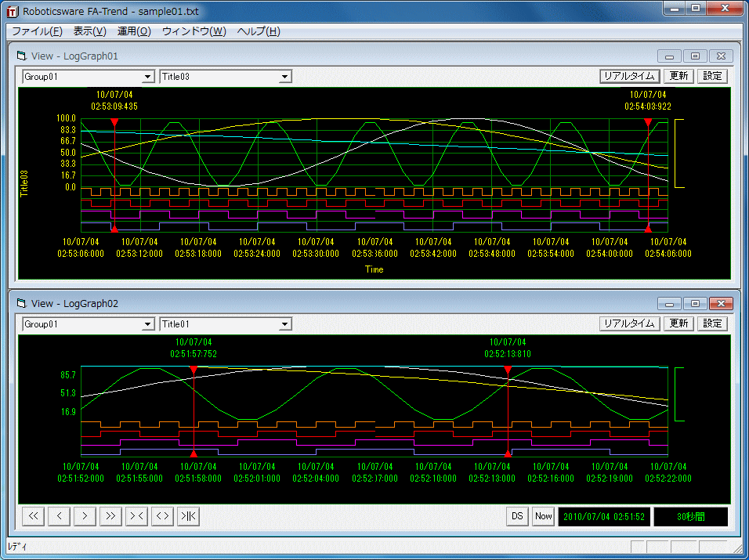The image size is (749, 560).
Task: Click the 02:52:01:000 time label
Action: 257,478
